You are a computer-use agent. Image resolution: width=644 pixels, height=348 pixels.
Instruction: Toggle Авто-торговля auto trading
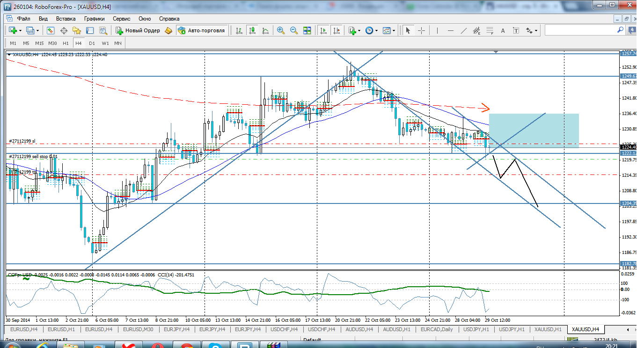[202, 30]
